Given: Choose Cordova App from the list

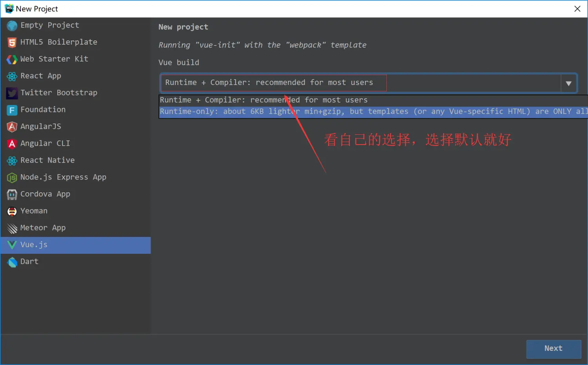Looking at the screenshot, I should click(76, 193).
